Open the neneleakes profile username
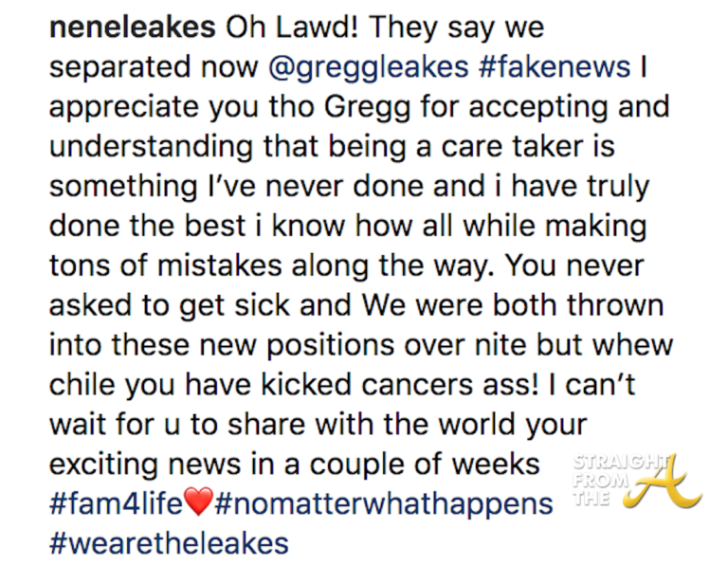This screenshot has height=565, width=728. pos(131,27)
